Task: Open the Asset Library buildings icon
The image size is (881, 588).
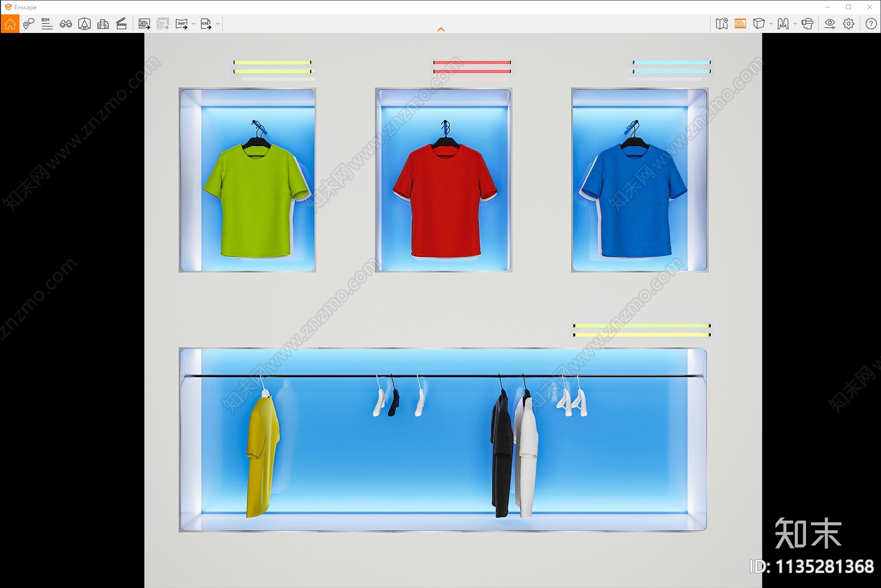Action: 103,24
